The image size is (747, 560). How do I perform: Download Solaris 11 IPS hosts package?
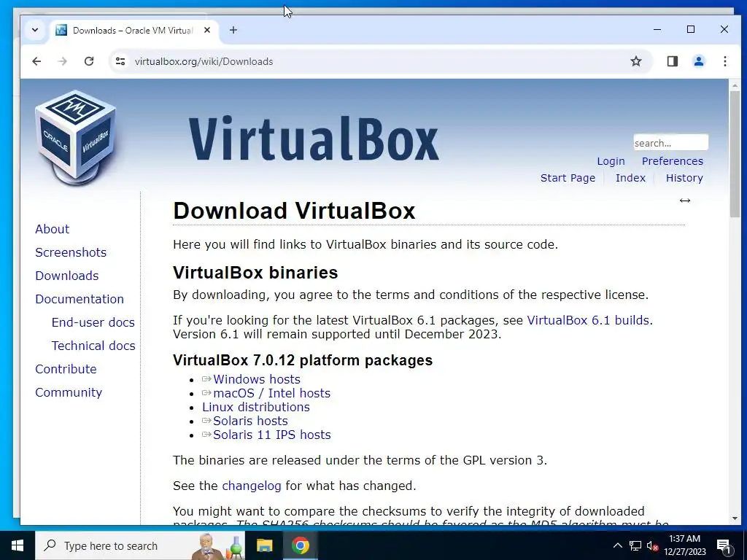pyautogui.click(x=271, y=435)
